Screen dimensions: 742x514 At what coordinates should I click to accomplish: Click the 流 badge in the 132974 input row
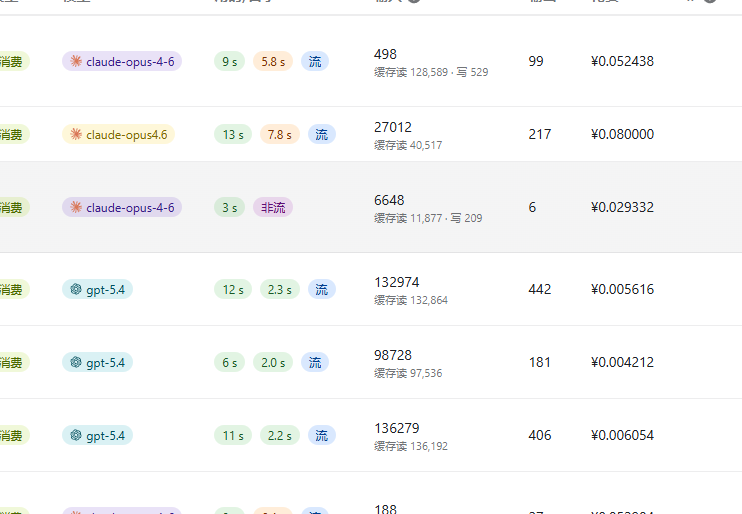[322, 290]
